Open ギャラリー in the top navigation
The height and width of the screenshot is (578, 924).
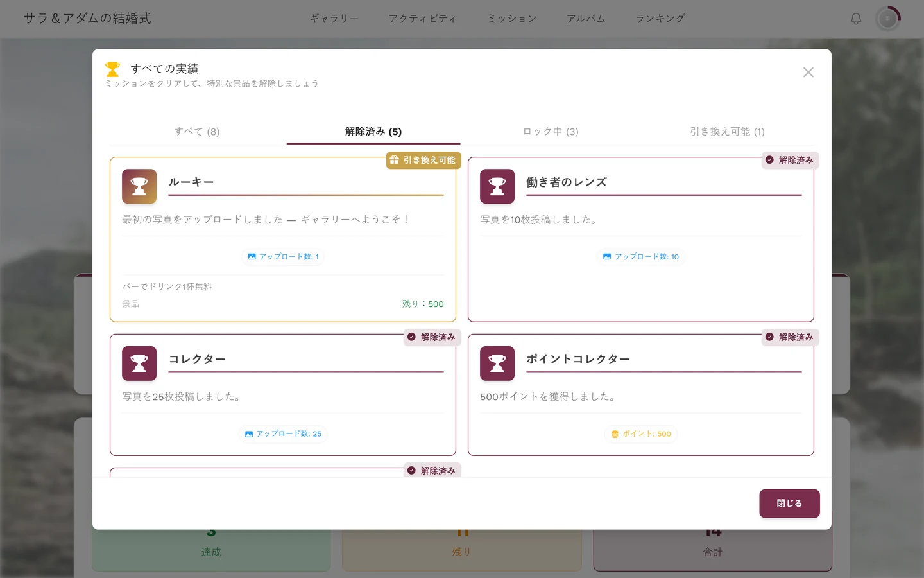334,19
